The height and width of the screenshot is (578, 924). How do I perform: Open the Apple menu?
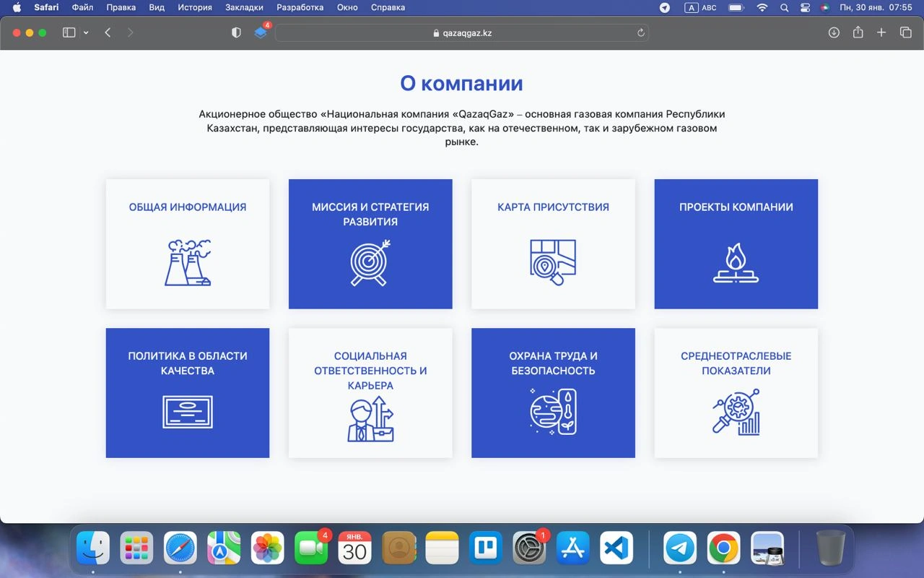[x=17, y=7]
